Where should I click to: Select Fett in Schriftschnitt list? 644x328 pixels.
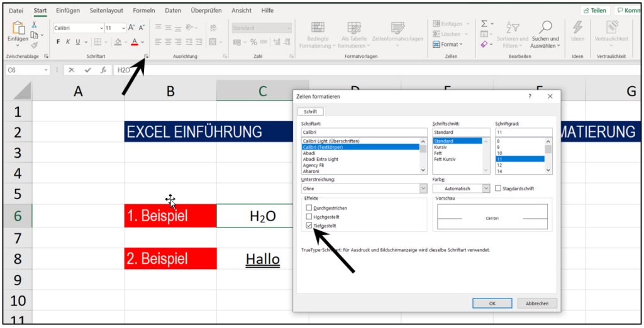click(x=438, y=153)
